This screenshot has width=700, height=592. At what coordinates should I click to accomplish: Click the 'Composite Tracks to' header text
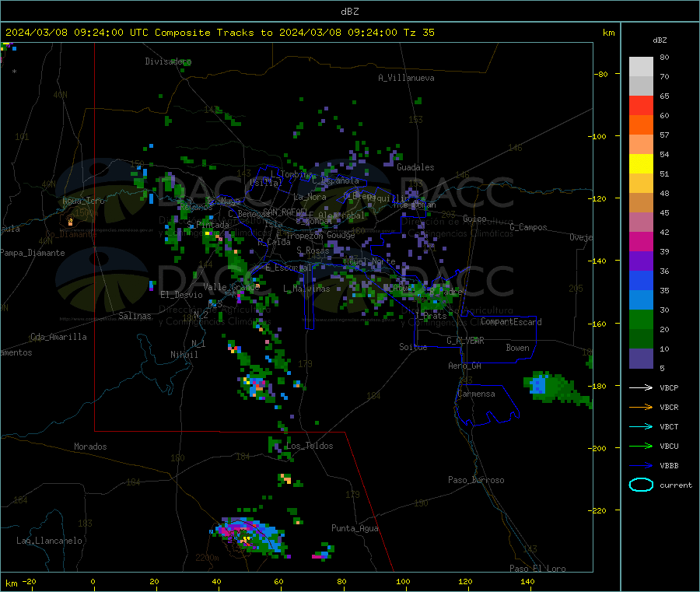click(x=214, y=32)
